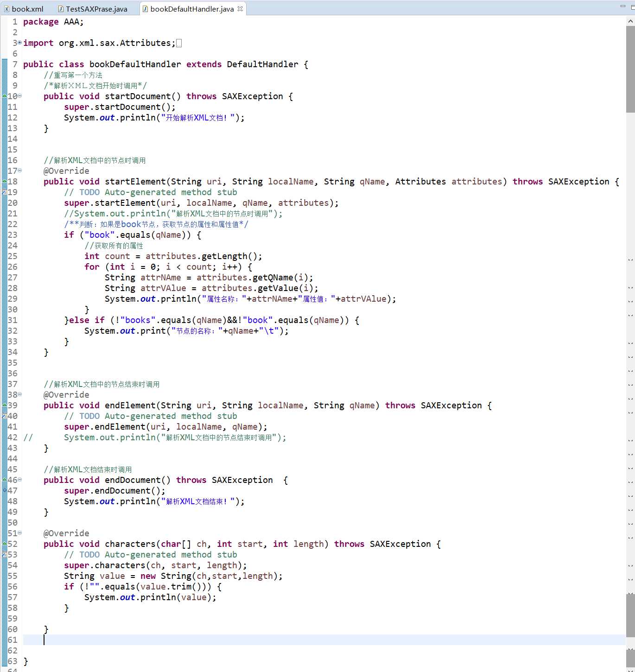This screenshot has height=672, width=635.
Task: Collapse the fold at line 17
Action: tap(19, 171)
